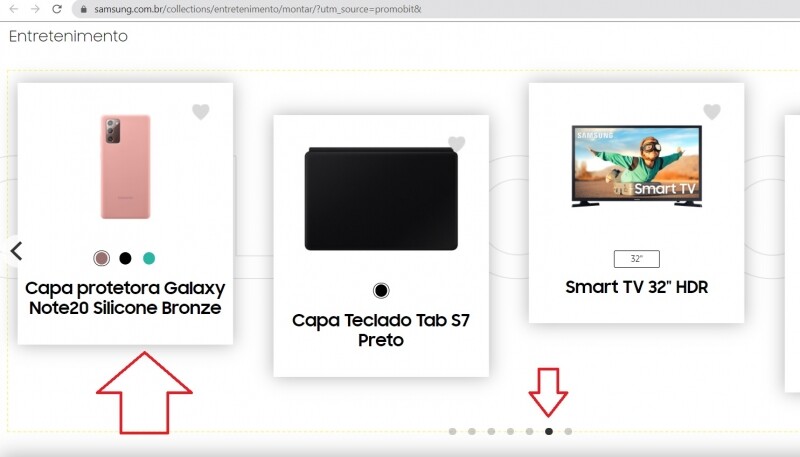
Task: Go to the last carousel pagination dot
Action: [x=568, y=432]
